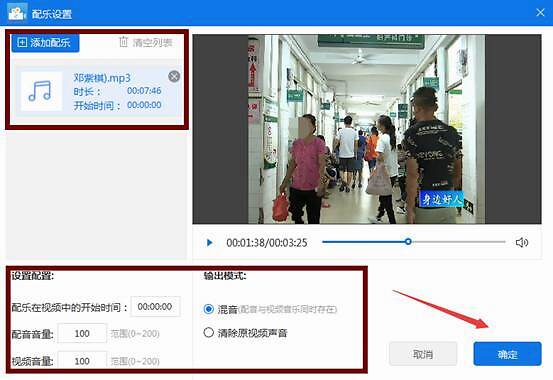The width and height of the screenshot is (553, 380).
Task: Click the 添加配乐 add music button
Action: tap(45, 43)
